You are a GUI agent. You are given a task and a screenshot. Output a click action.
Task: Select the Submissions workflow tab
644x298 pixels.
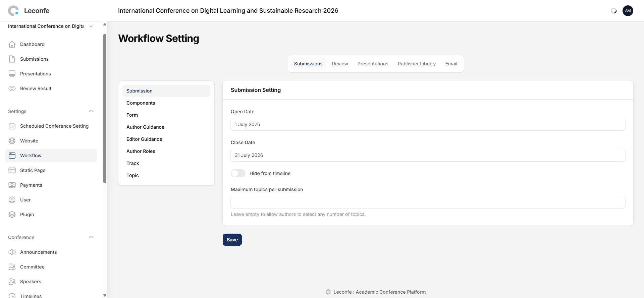(308, 64)
